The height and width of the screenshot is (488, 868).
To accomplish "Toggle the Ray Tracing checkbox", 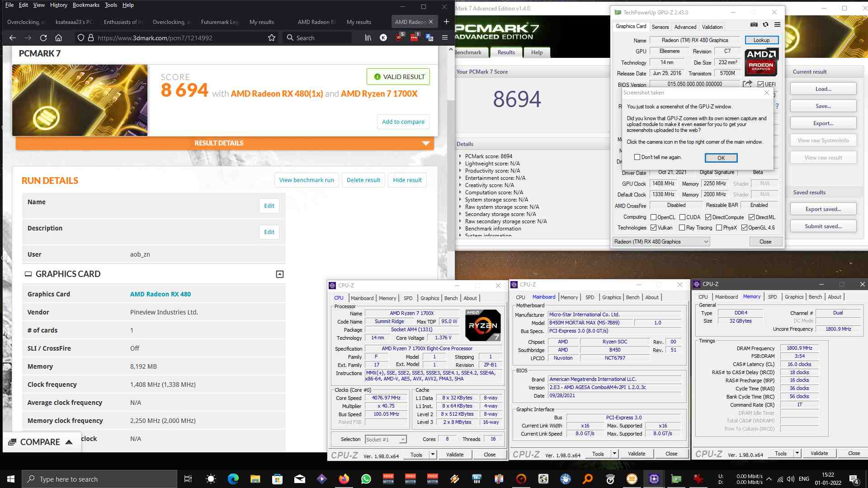I will tap(682, 228).
